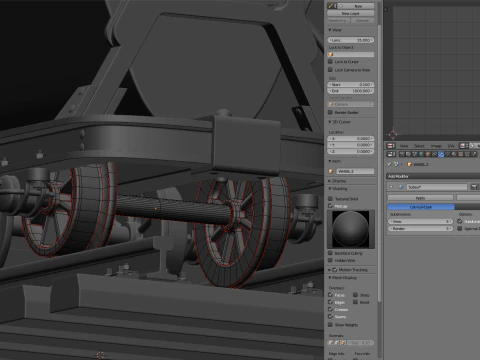The width and height of the screenshot is (480, 360).
Task: Open the Texture properties tab icon
Action: (x=460, y=154)
